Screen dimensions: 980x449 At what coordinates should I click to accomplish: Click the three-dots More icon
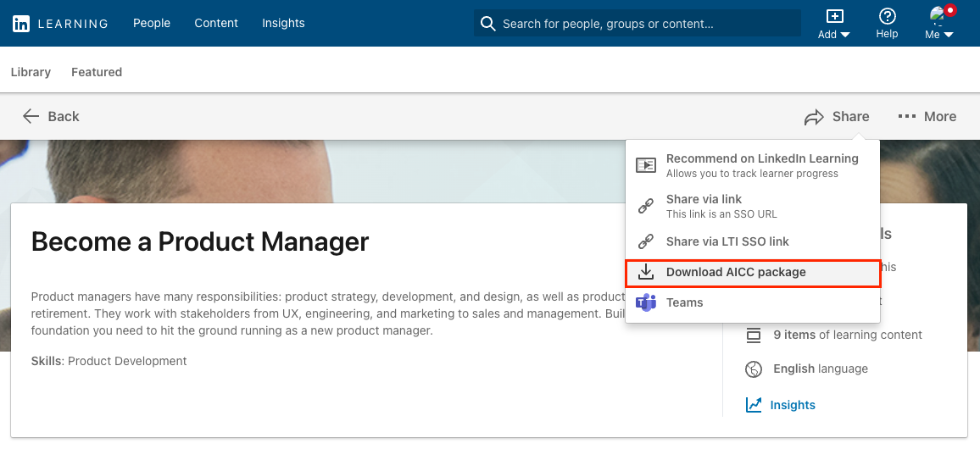(907, 116)
